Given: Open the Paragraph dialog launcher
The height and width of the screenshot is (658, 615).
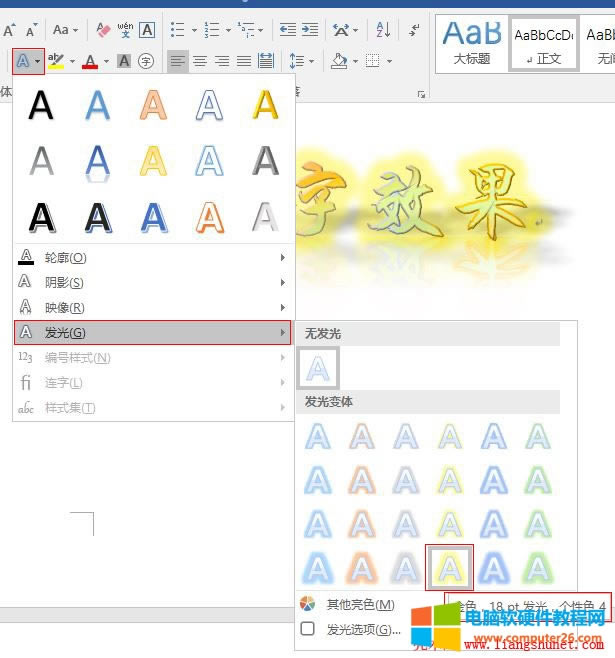Looking at the screenshot, I should [x=421, y=94].
